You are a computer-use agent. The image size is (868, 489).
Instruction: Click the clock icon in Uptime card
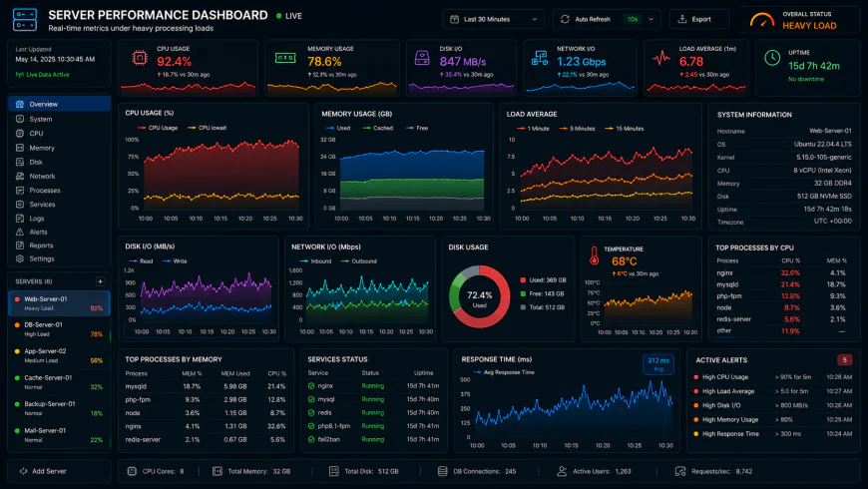(x=772, y=58)
